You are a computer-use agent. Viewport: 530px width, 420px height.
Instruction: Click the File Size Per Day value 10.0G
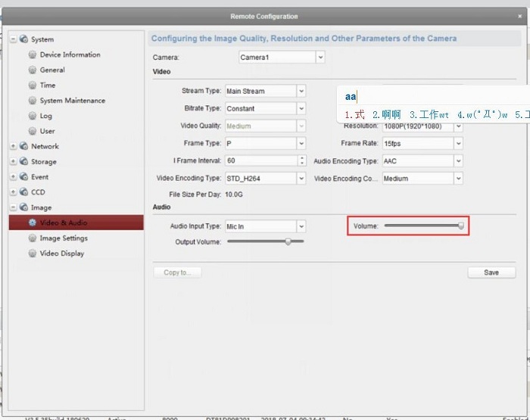(234, 194)
